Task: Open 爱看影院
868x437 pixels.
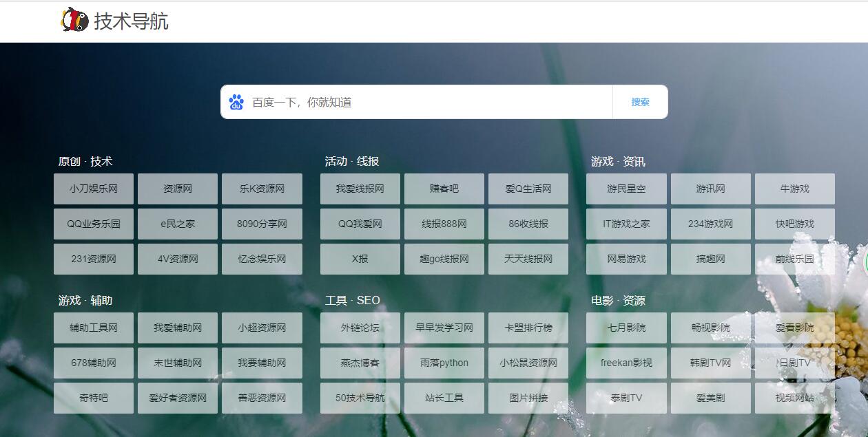Action: 795,328
